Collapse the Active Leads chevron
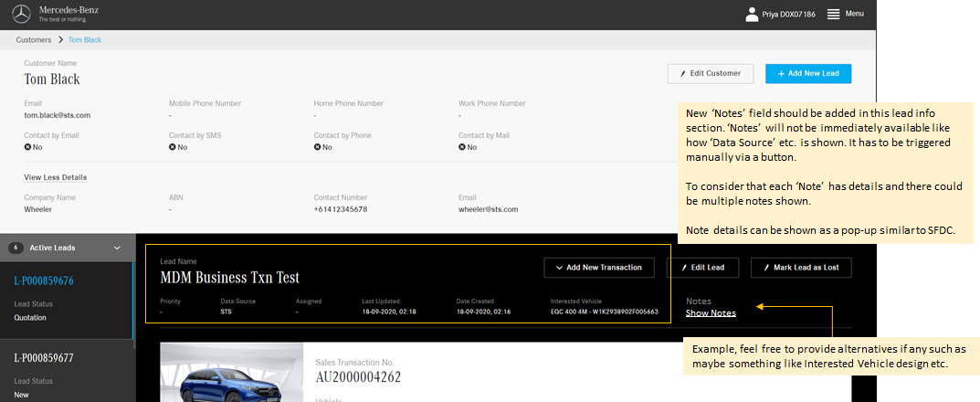This screenshot has height=402, width=980. [117, 249]
